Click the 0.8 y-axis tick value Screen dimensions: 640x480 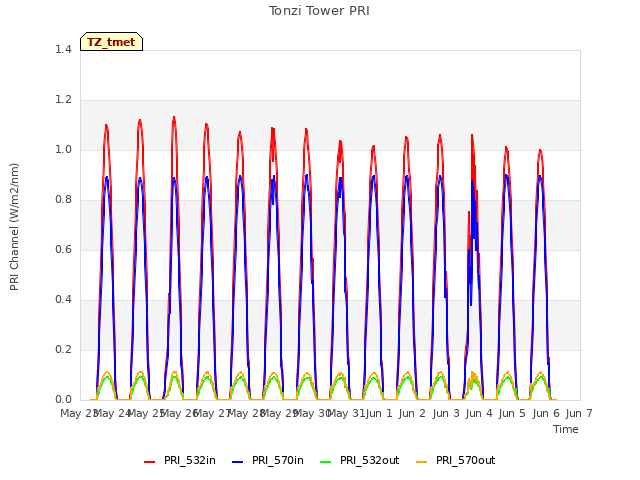click(63, 200)
